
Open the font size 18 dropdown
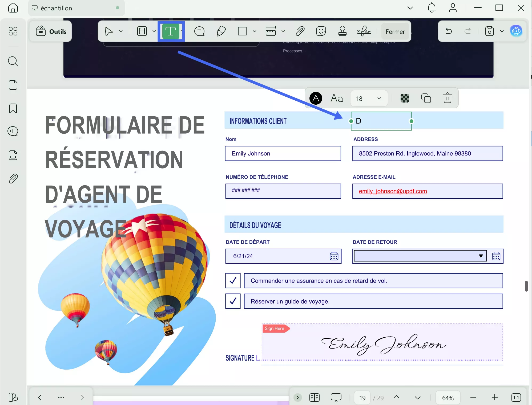point(369,98)
